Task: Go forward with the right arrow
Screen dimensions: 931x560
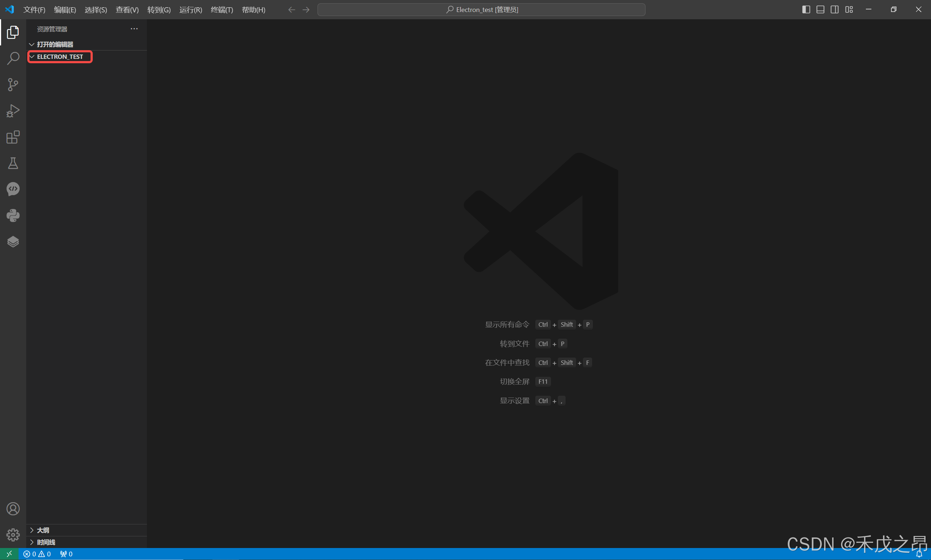Action: pyautogui.click(x=306, y=10)
